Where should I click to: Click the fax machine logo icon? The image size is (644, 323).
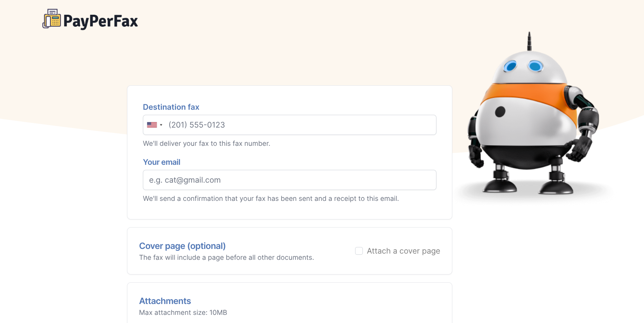pos(52,19)
